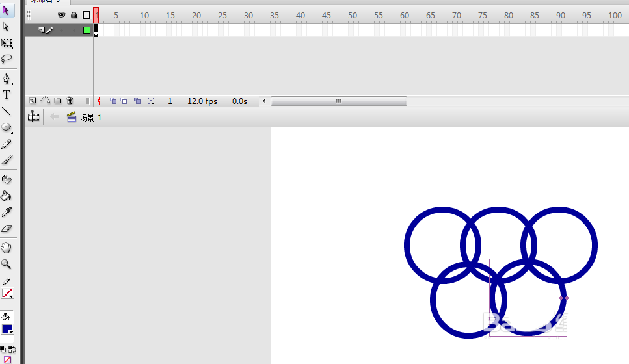Viewport: 629px width, 364px height.
Task: Select the Oval shape tool
Action: pyautogui.click(x=7, y=127)
